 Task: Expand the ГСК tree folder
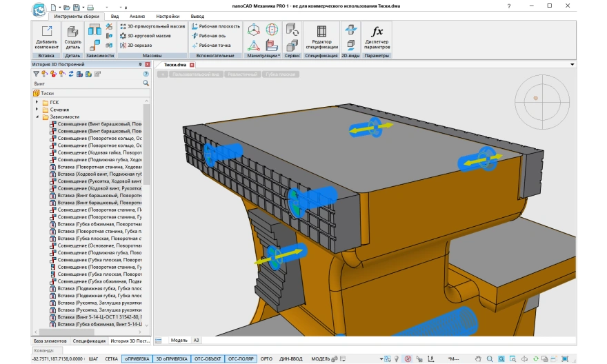click(x=37, y=102)
